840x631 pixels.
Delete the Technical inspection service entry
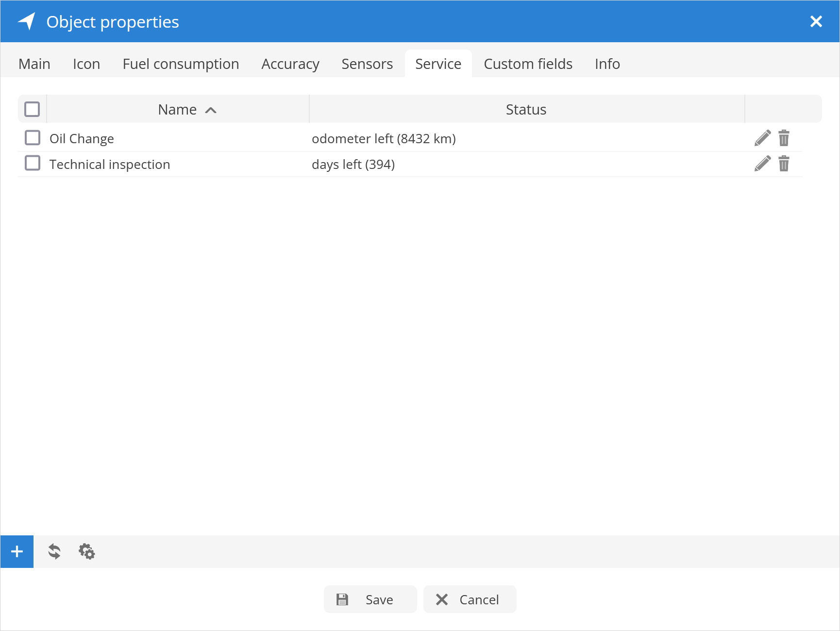coord(784,164)
